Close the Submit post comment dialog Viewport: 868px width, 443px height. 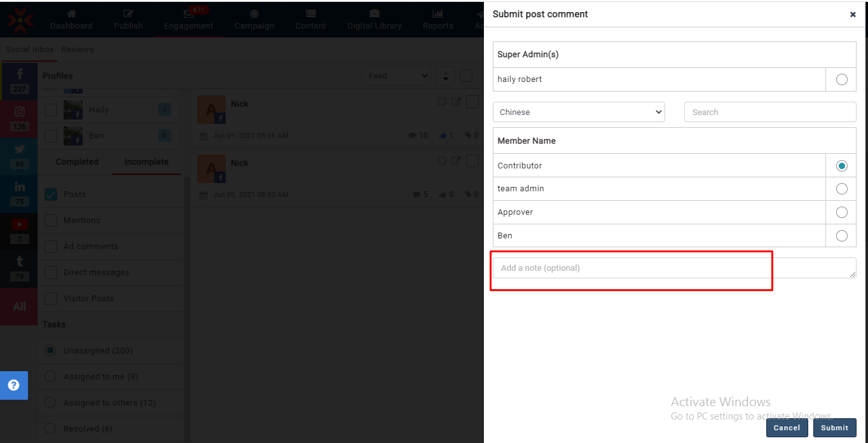click(x=853, y=15)
